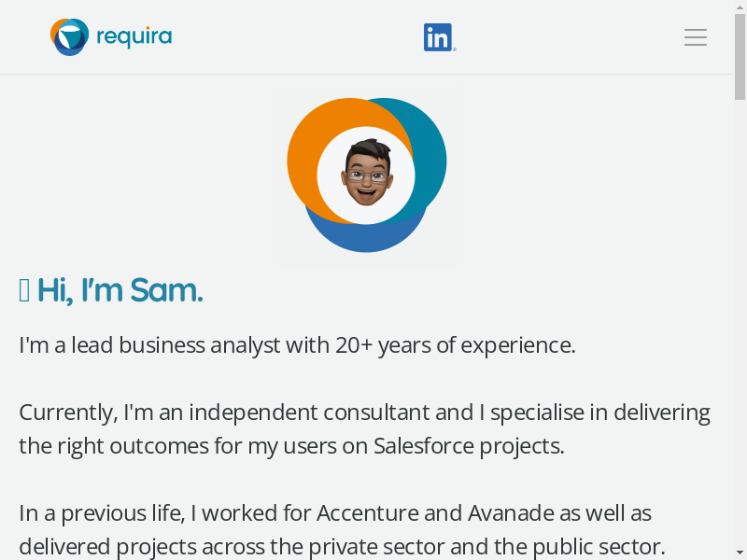Click the scrollbar down arrow
Screen dimensions: 747x560
tap(740, 553)
